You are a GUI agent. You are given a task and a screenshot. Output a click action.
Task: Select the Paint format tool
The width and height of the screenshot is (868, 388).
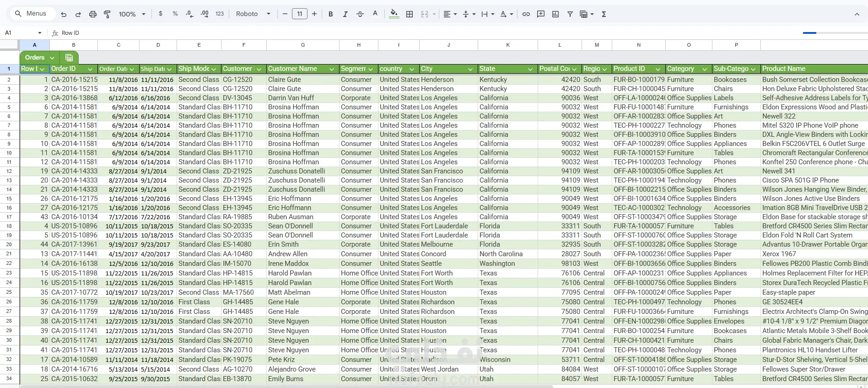(108, 14)
